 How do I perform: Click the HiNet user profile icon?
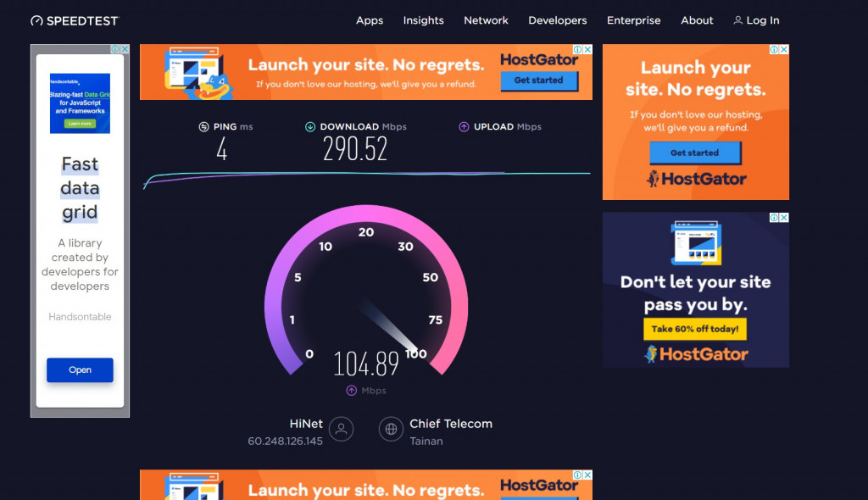341,429
